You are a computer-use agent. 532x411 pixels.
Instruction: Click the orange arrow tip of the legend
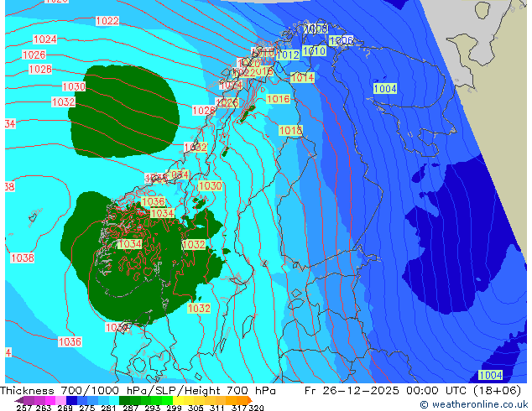(x=250, y=400)
